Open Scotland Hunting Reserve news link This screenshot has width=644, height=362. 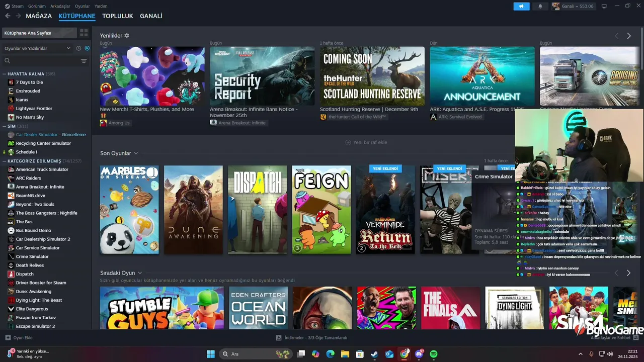click(x=369, y=109)
